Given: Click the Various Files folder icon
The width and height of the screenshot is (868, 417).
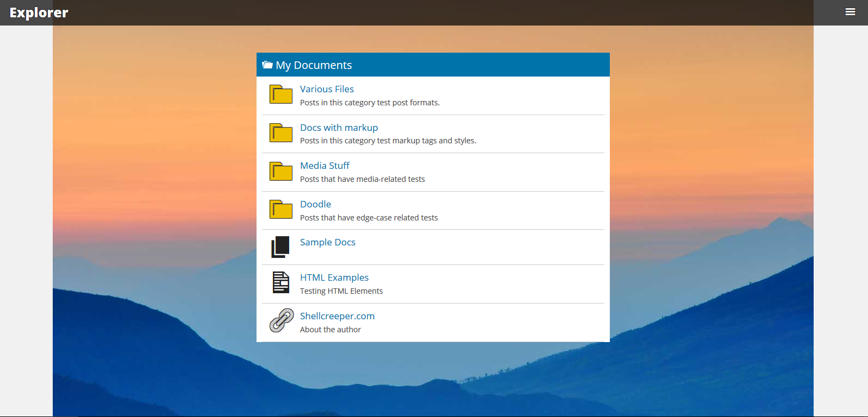Looking at the screenshot, I should click(x=281, y=94).
